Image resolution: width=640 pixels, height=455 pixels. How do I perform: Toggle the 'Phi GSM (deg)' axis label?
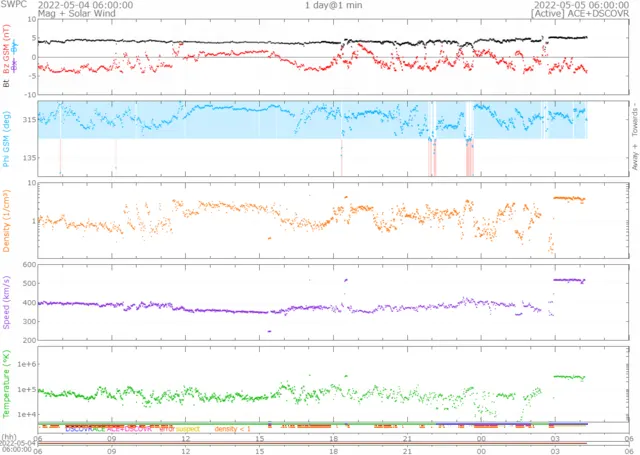(x=7, y=138)
